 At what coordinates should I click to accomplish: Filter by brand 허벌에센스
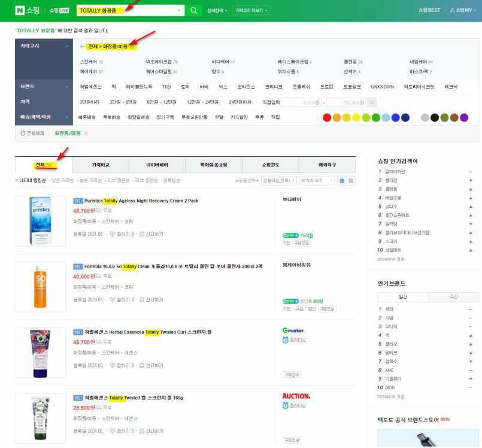(90, 87)
